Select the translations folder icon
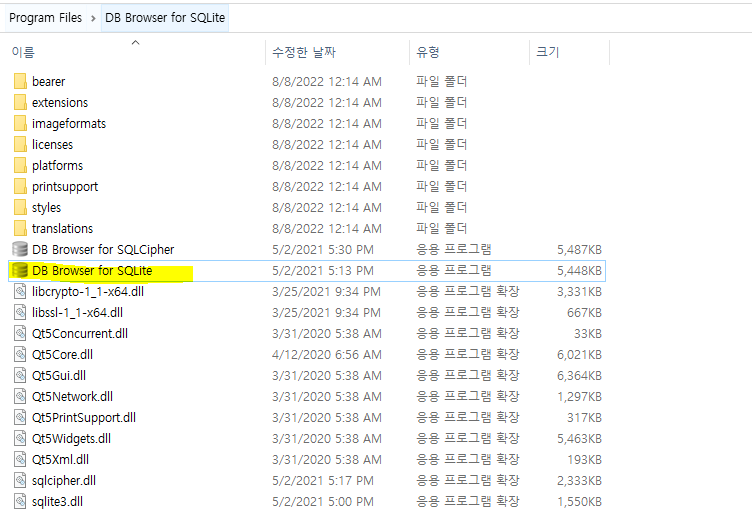 point(20,228)
